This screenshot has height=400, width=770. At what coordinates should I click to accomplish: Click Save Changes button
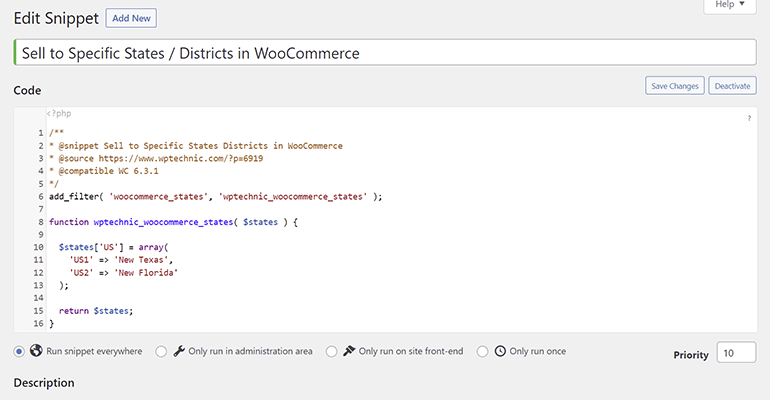click(675, 86)
